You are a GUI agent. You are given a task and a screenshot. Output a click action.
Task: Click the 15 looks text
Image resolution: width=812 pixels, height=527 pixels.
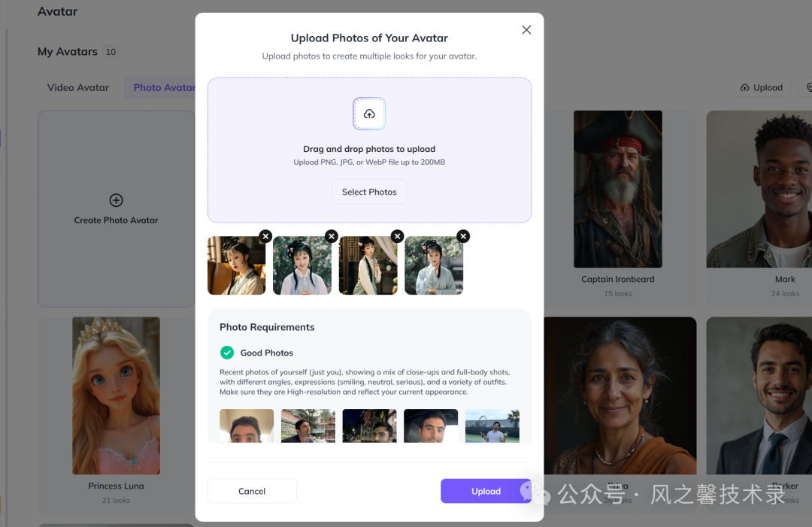[618, 293]
